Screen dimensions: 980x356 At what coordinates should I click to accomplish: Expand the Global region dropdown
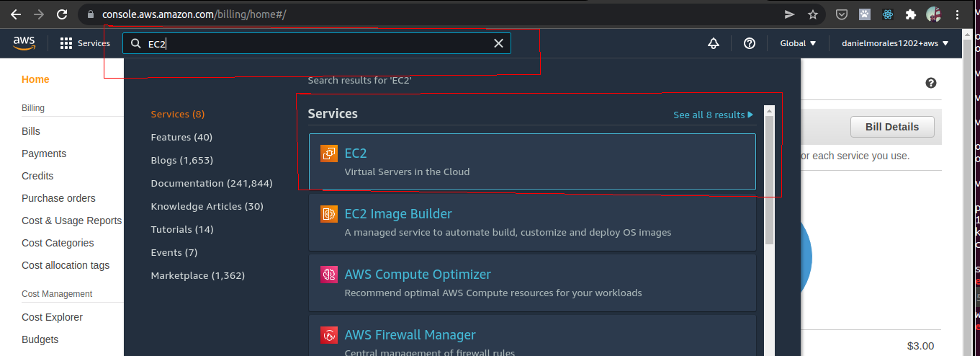[x=799, y=43]
